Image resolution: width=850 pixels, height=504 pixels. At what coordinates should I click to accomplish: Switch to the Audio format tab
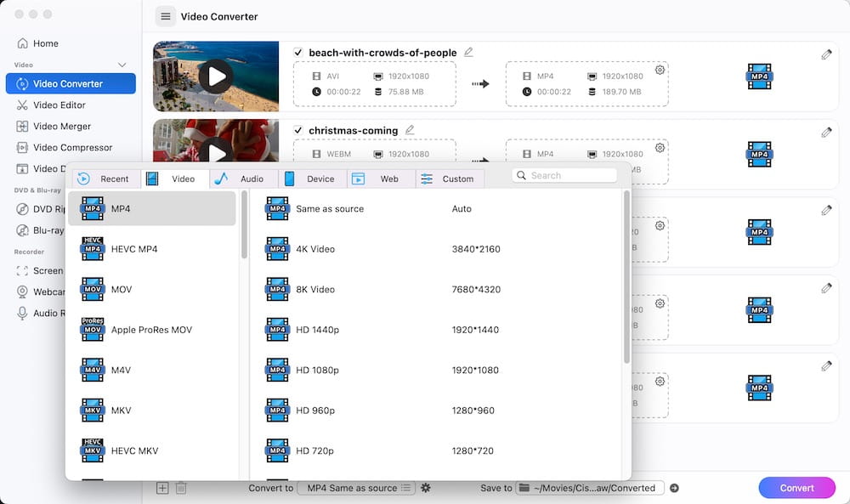pyautogui.click(x=244, y=178)
